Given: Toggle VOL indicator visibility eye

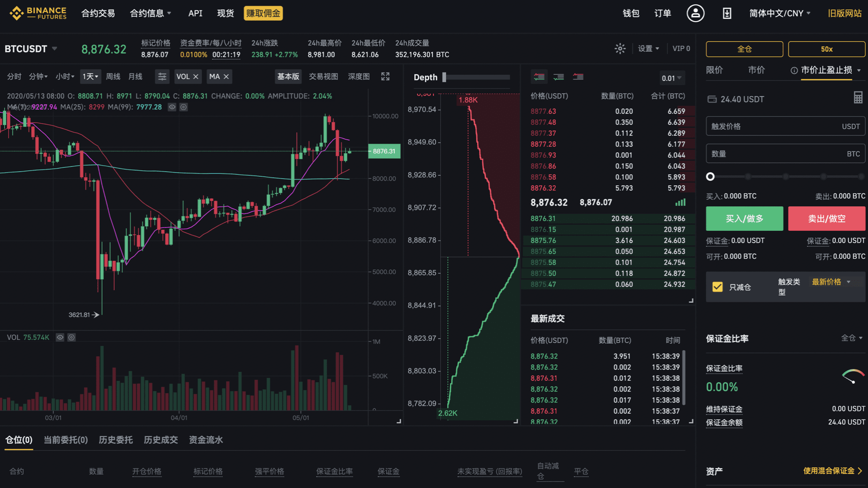Looking at the screenshot, I should (60, 338).
